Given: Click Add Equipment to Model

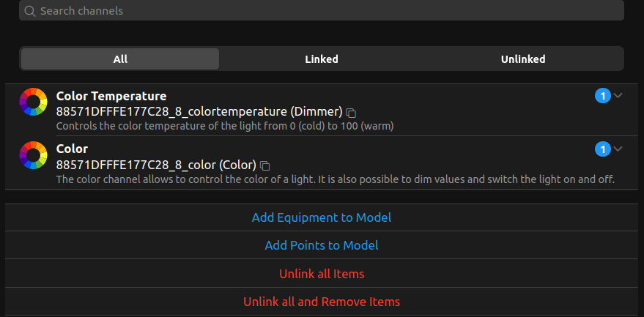Looking at the screenshot, I should 322,217.
